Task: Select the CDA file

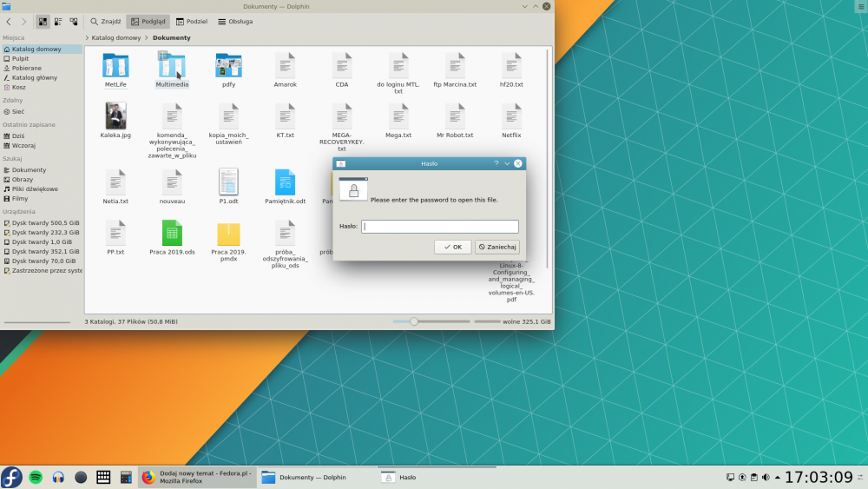Action: tap(341, 70)
